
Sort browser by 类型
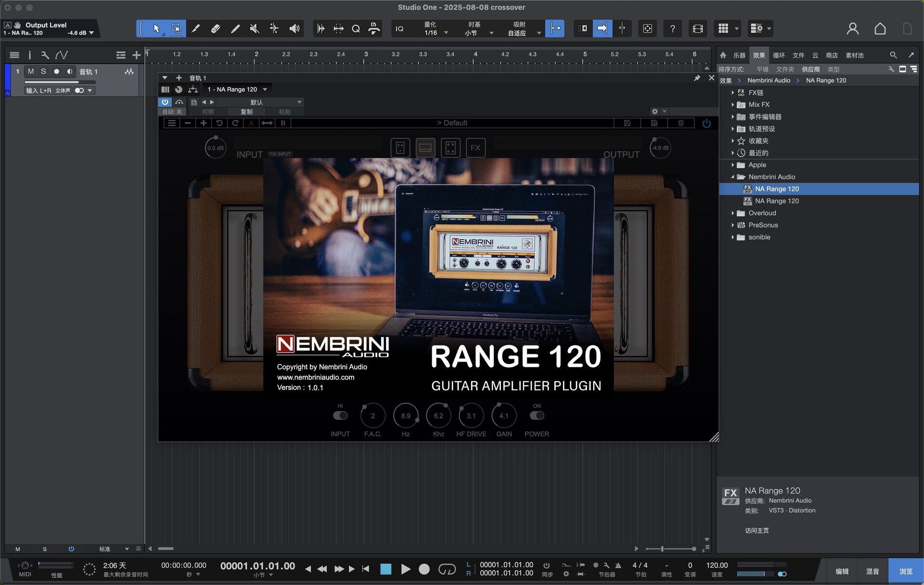click(833, 69)
